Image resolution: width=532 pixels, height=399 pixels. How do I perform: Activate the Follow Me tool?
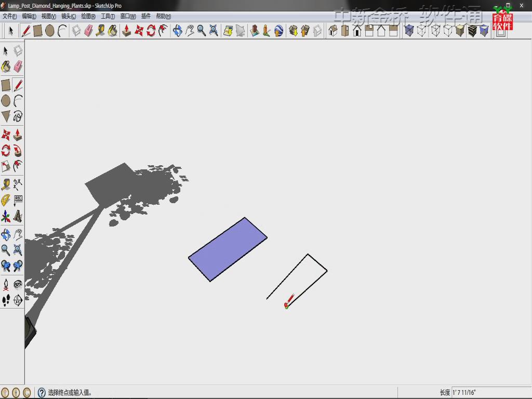click(18, 151)
